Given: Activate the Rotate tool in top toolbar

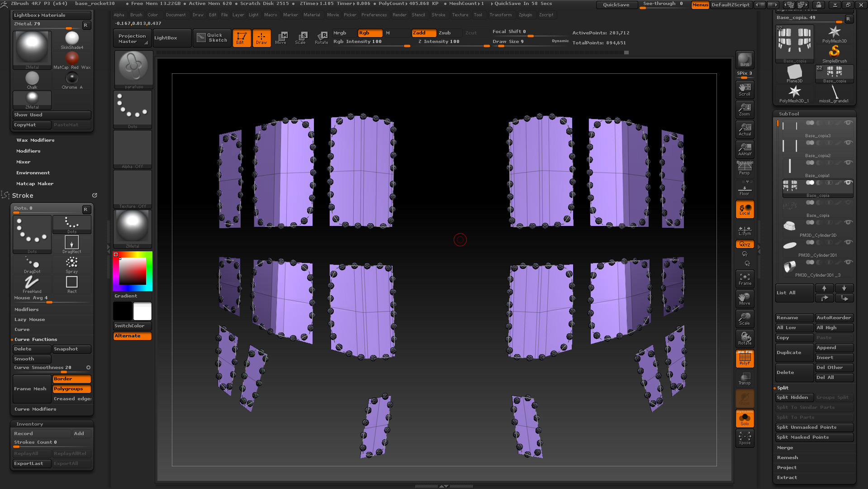Looking at the screenshot, I should tap(321, 38).
